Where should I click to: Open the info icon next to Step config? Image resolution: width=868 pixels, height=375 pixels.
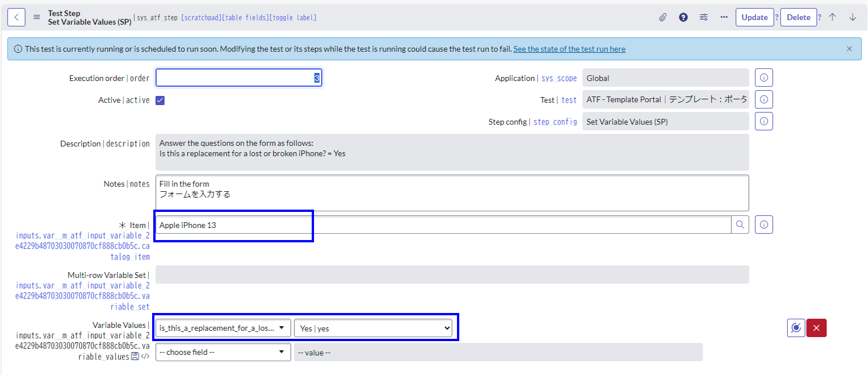pyautogui.click(x=764, y=121)
